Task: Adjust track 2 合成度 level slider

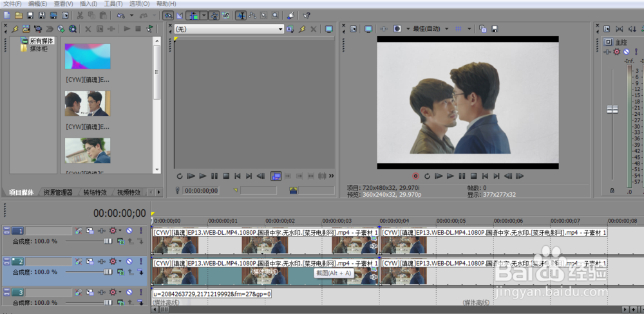Action: click(x=108, y=272)
